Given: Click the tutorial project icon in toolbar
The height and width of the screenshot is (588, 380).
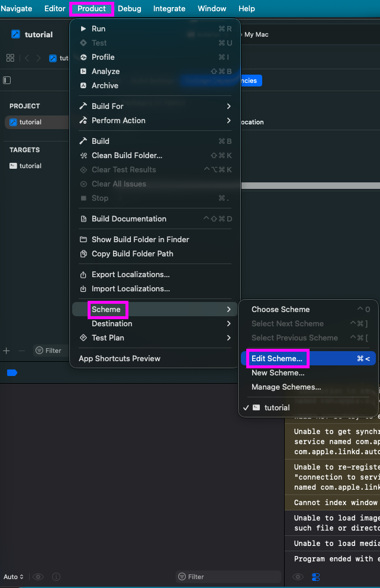Looking at the screenshot, I should coord(15,34).
